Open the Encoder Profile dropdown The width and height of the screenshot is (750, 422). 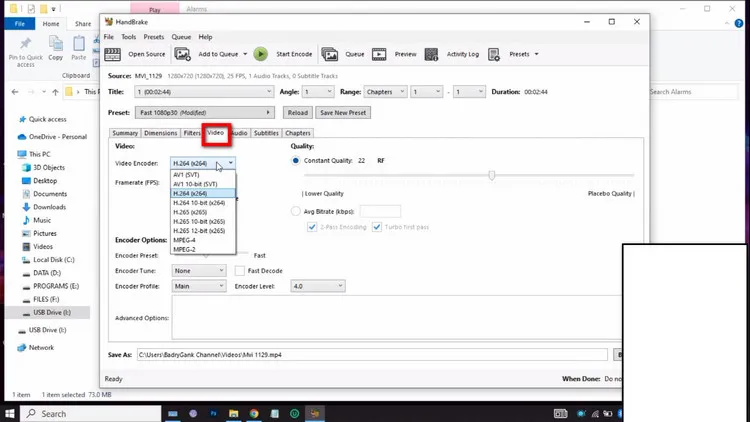coord(199,286)
